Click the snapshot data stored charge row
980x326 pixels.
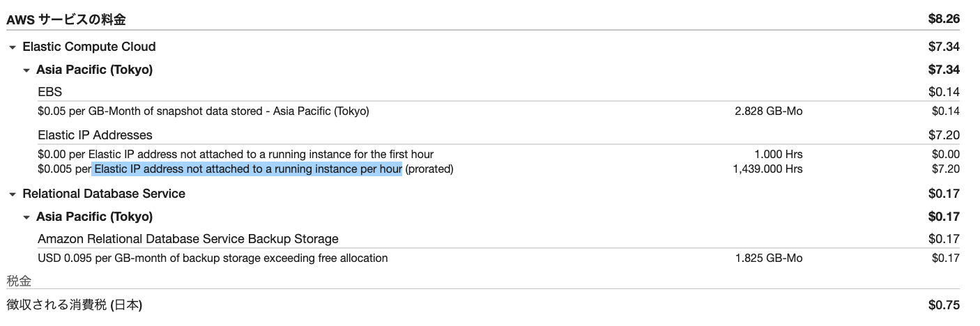[x=498, y=111]
